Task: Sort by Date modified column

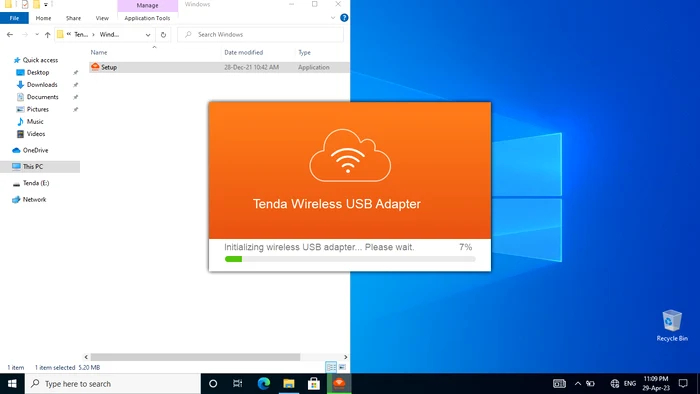Action: point(244,52)
